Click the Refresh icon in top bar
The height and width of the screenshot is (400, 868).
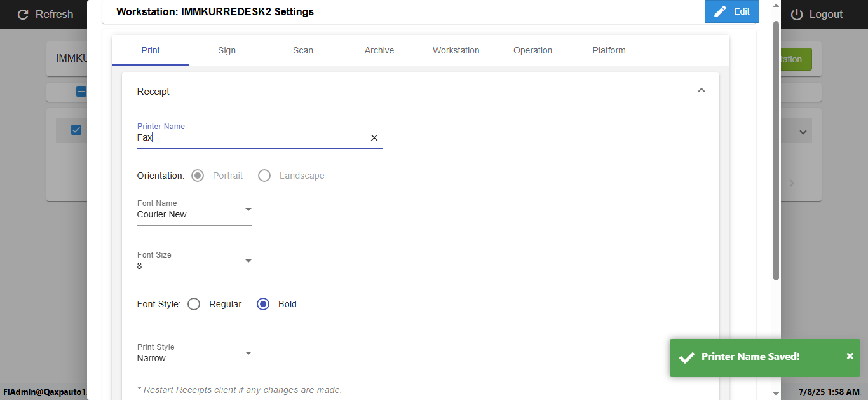point(24,14)
